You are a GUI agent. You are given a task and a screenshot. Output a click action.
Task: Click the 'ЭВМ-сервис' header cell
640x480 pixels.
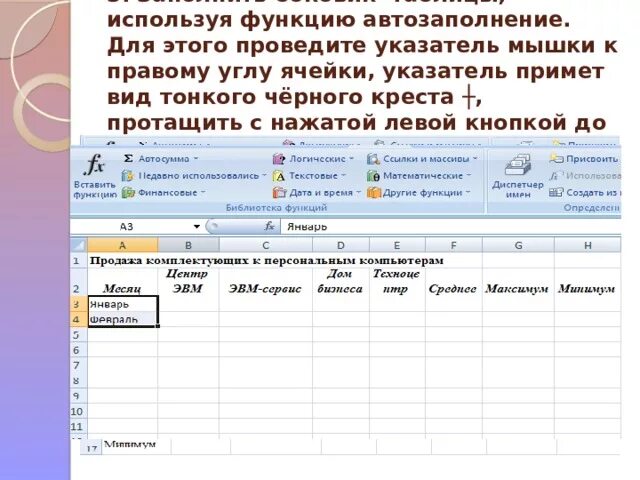[266, 282]
